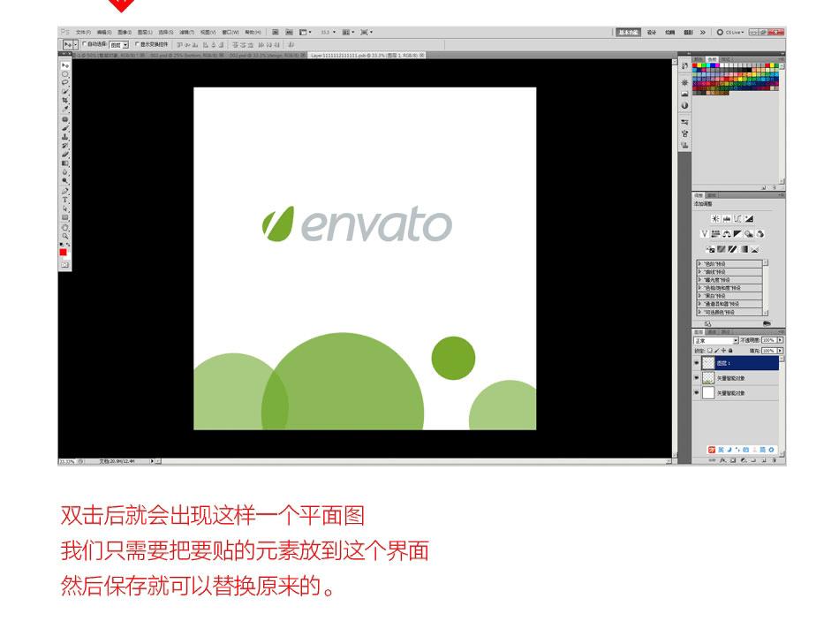Add a Levels adjustment
Image resolution: width=839 pixels, height=644 pixels.
tap(727, 219)
